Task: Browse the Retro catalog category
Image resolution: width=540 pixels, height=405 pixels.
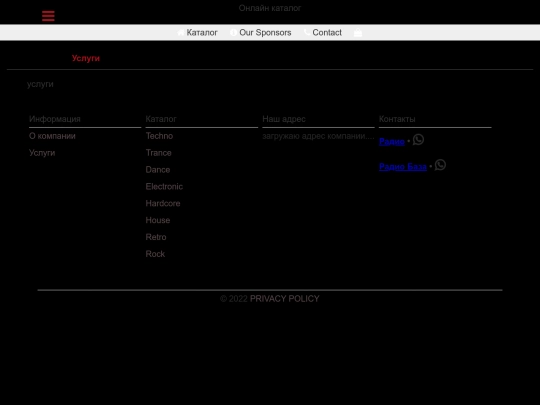Action: [156, 237]
